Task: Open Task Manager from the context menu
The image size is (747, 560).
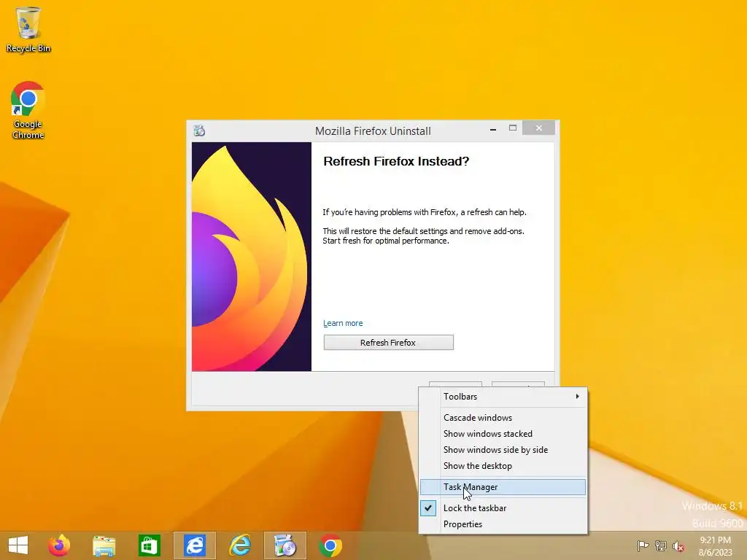Action: (x=503, y=486)
